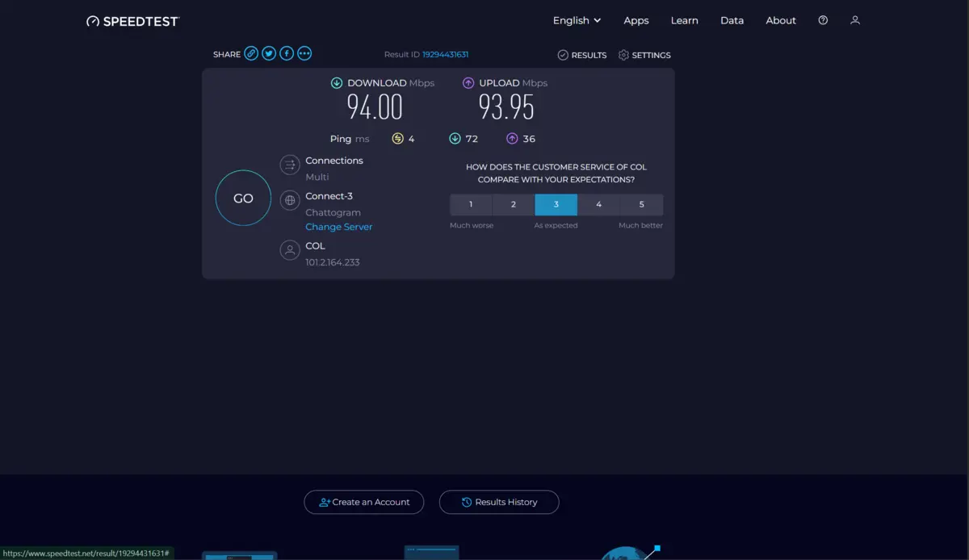Viewport: 969px width, 560px height.
Task: Click the Multi connections value
Action: coord(317,177)
